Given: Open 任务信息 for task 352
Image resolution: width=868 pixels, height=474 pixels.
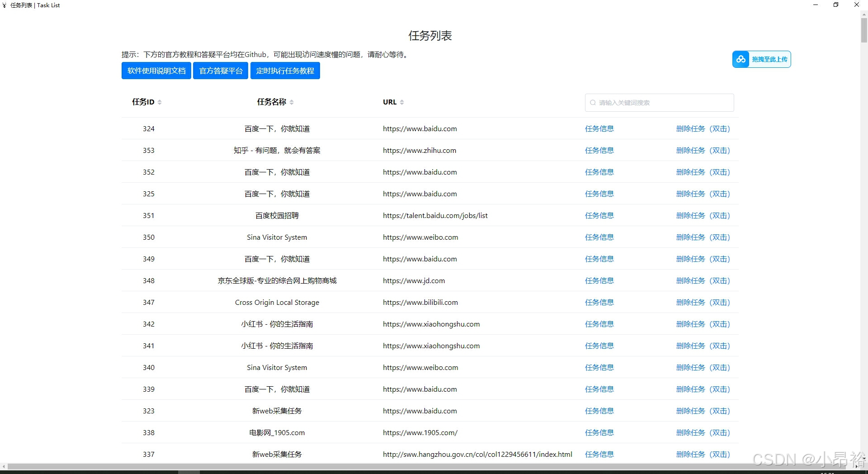Looking at the screenshot, I should pyautogui.click(x=599, y=172).
